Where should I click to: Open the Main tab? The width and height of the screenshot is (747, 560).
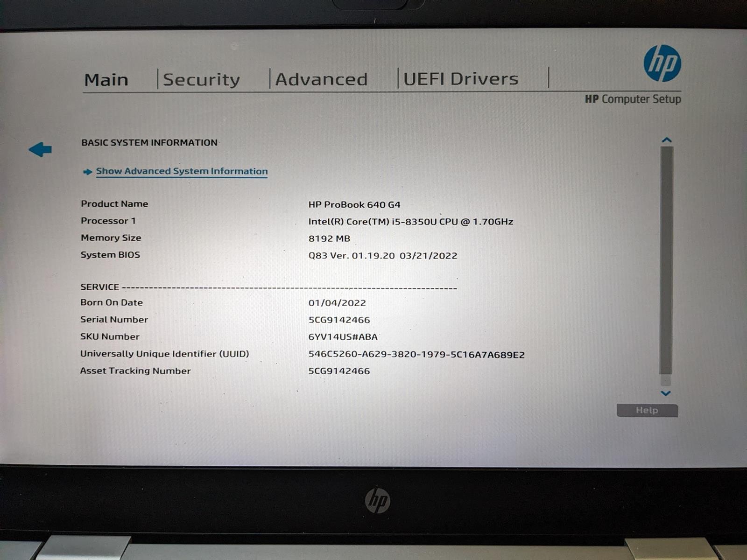point(106,80)
